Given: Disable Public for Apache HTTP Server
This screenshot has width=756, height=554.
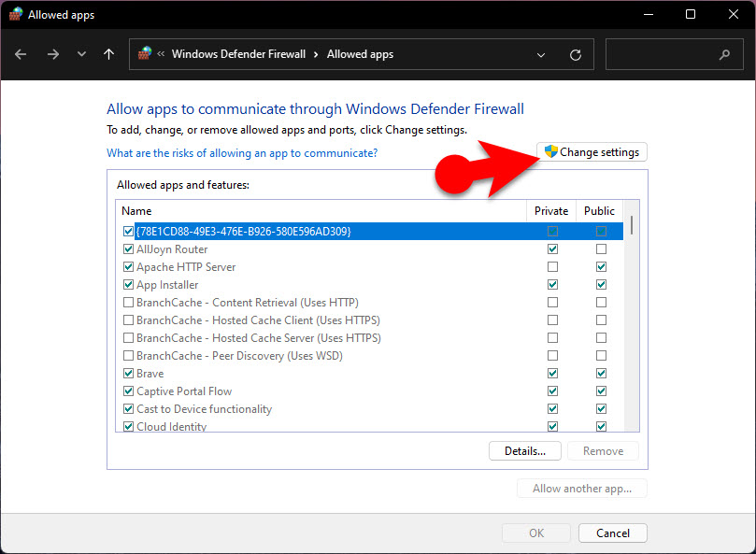Looking at the screenshot, I should click(x=601, y=266).
